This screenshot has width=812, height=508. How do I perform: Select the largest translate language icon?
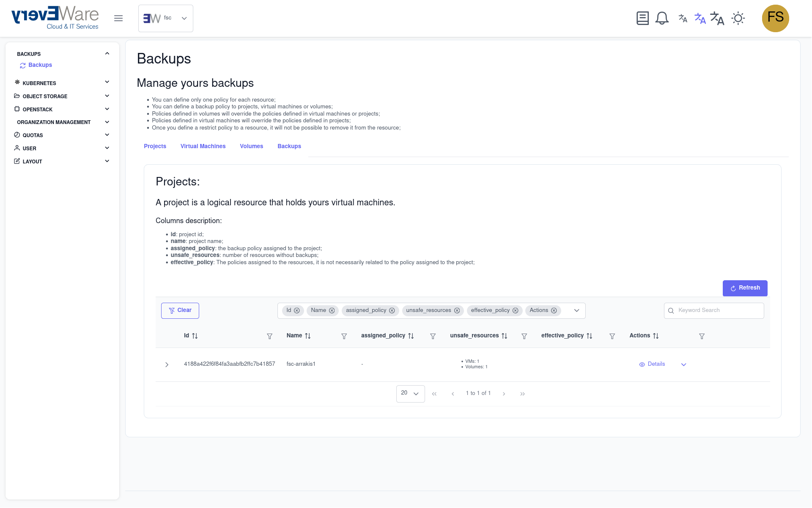click(x=717, y=18)
